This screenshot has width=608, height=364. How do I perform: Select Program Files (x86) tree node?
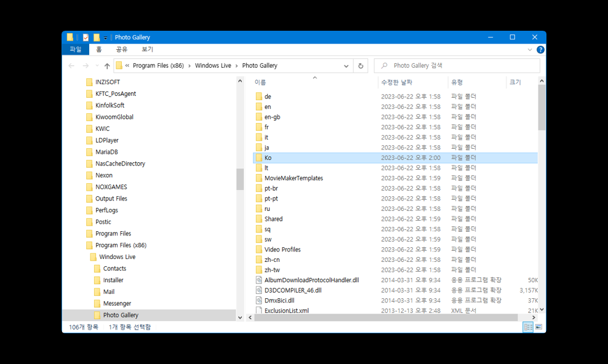pos(121,245)
